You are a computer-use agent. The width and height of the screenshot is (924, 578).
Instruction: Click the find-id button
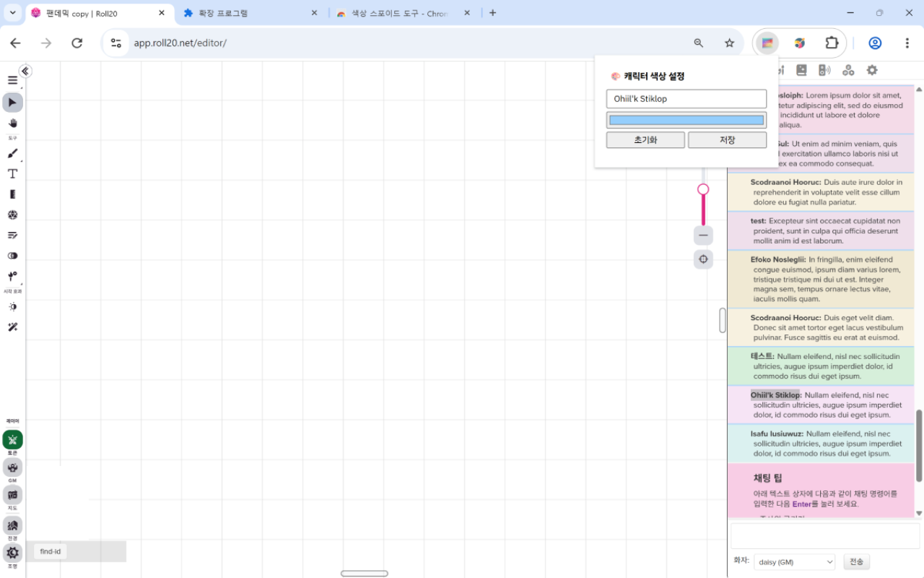point(51,551)
